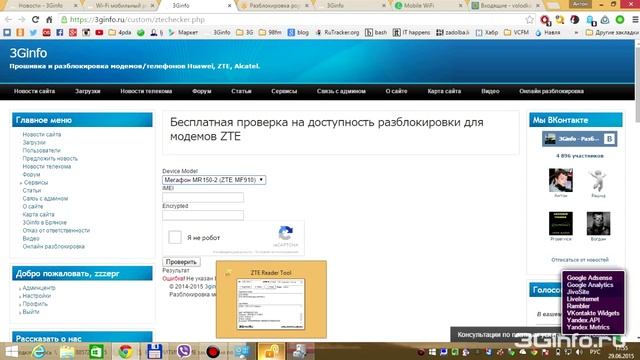
Task: Open 'Консультации' chat widget bar
Action: (506, 335)
